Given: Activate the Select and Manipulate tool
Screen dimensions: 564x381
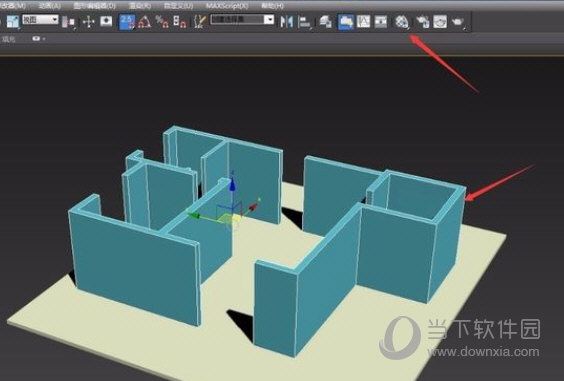Looking at the screenshot, I should pos(88,22).
